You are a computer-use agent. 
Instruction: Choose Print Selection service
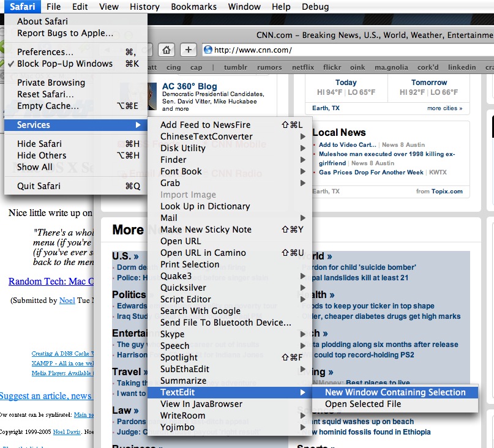[x=230, y=264]
